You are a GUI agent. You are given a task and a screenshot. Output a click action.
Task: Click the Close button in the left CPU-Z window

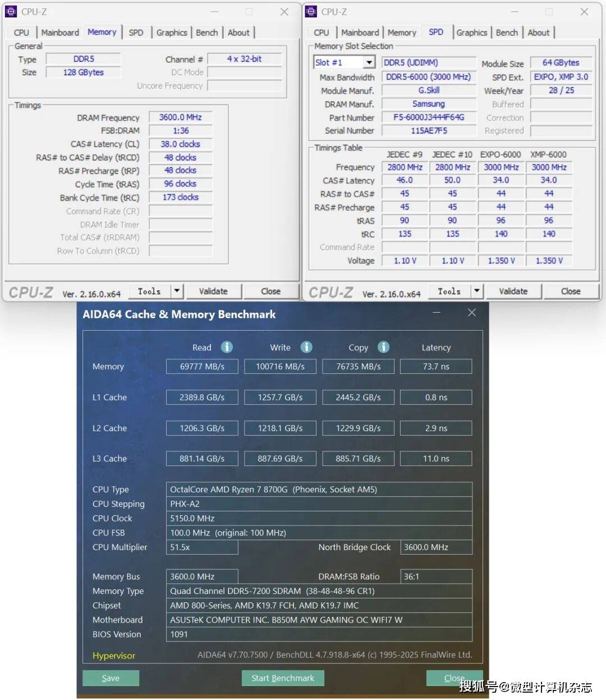[x=271, y=291]
